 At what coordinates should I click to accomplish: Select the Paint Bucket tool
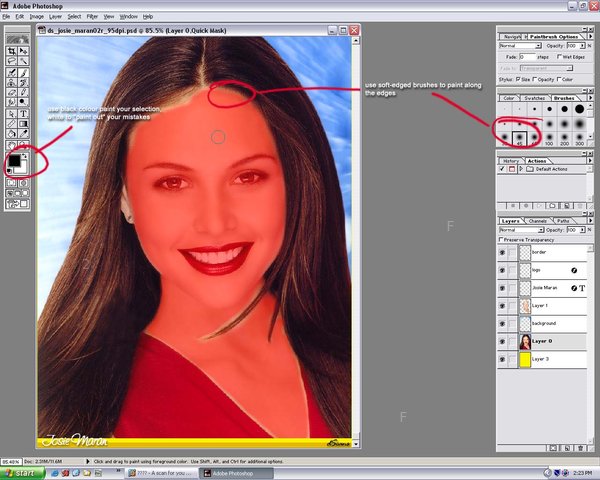pos(12,134)
